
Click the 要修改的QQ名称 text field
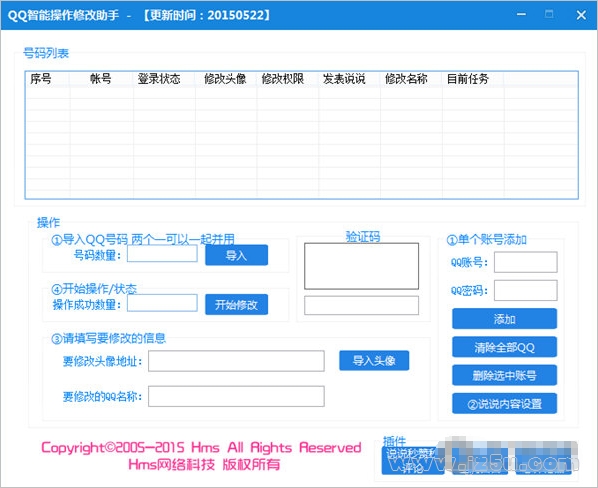[x=236, y=396]
